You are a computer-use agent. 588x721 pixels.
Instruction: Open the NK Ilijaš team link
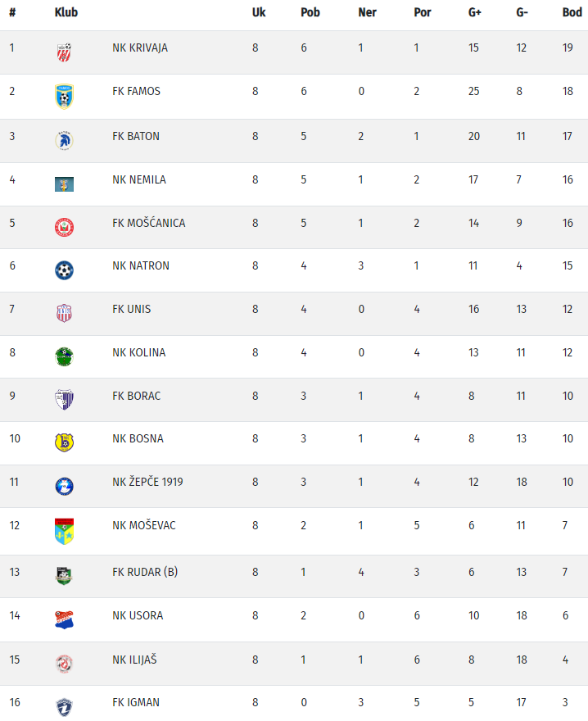coord(134,660)
